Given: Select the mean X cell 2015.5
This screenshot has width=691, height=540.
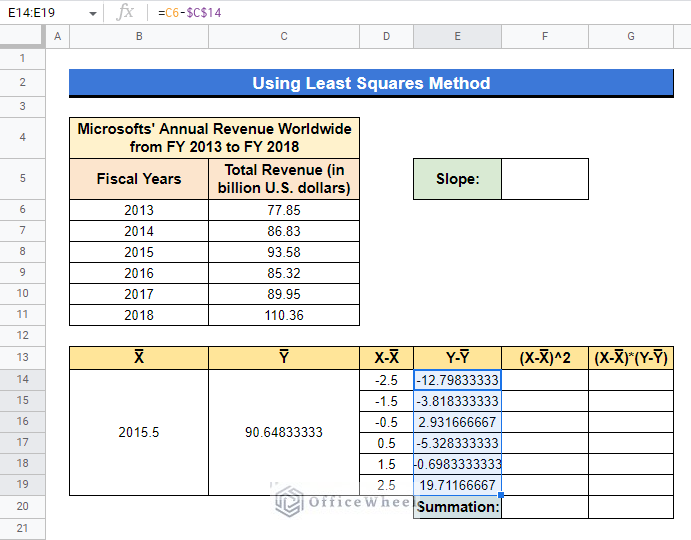Looking at the screenshot, I should point(139,432).
